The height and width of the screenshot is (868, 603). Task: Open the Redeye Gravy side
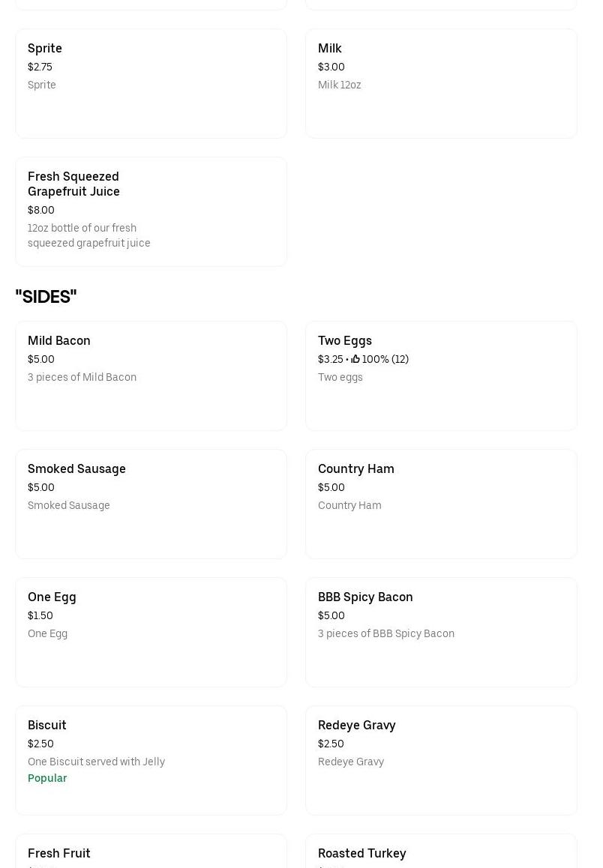coord(441,760)
